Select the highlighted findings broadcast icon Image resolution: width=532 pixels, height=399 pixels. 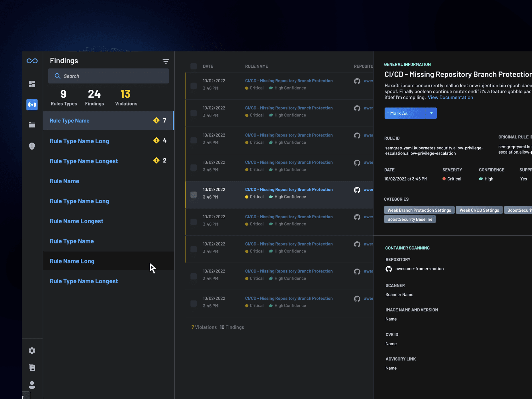pyautogui.click(x=32, y=105)
